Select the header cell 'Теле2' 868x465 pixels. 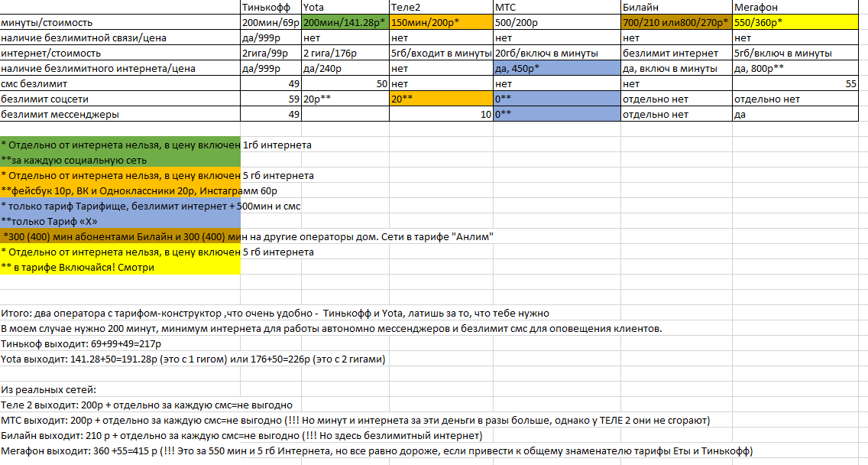[441, 7]
